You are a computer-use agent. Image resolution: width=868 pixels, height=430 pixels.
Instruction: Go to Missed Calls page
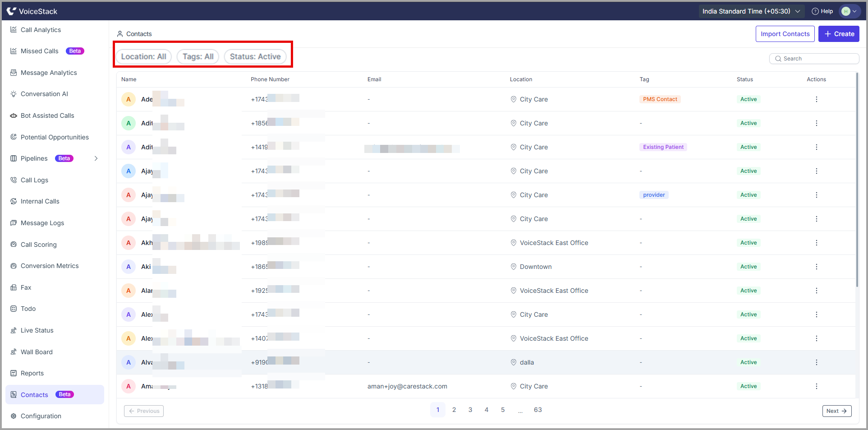(x=40, y=51)
